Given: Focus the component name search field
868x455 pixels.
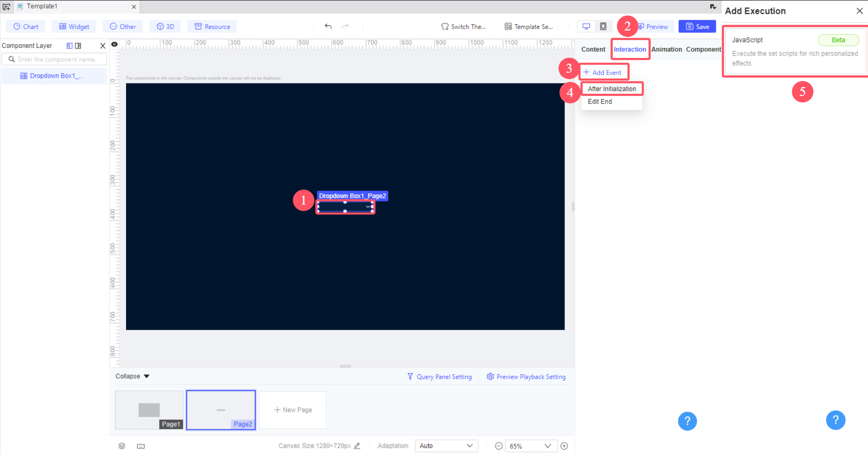Looking at the screenshot, I should tap(55, 59).
